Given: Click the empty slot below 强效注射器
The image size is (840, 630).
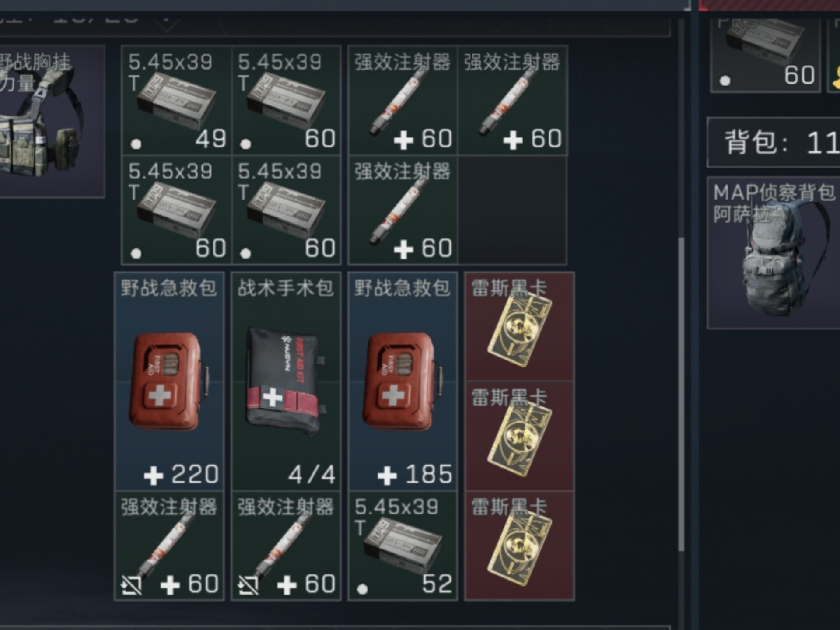Looking at the screenshot, I should point(512,210).
